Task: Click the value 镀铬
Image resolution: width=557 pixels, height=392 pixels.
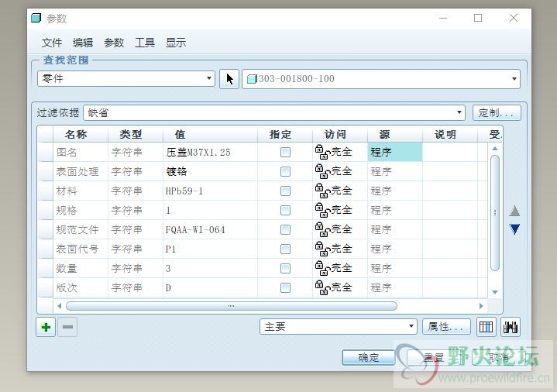Action: (177, 172)
